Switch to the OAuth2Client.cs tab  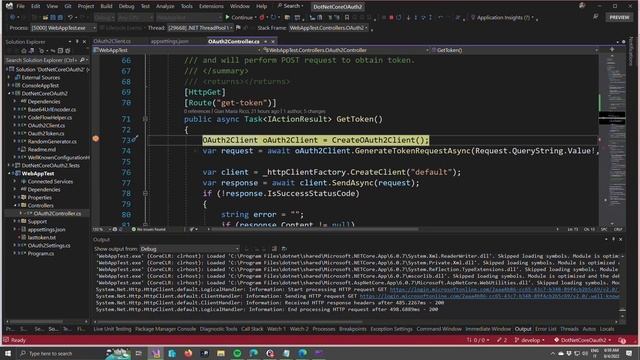coord(112,41)
